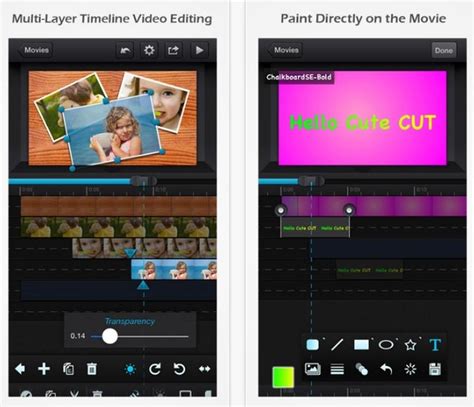Tap the share export icon
The image size is (474, 407).
point(173,50)
